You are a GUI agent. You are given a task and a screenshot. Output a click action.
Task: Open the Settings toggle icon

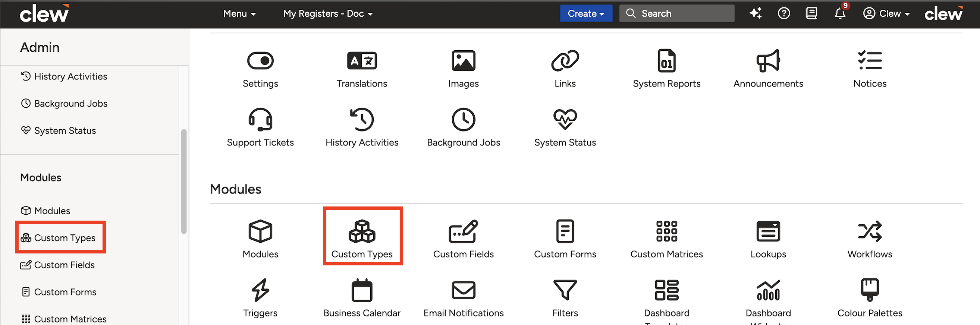tap(260, 61)
